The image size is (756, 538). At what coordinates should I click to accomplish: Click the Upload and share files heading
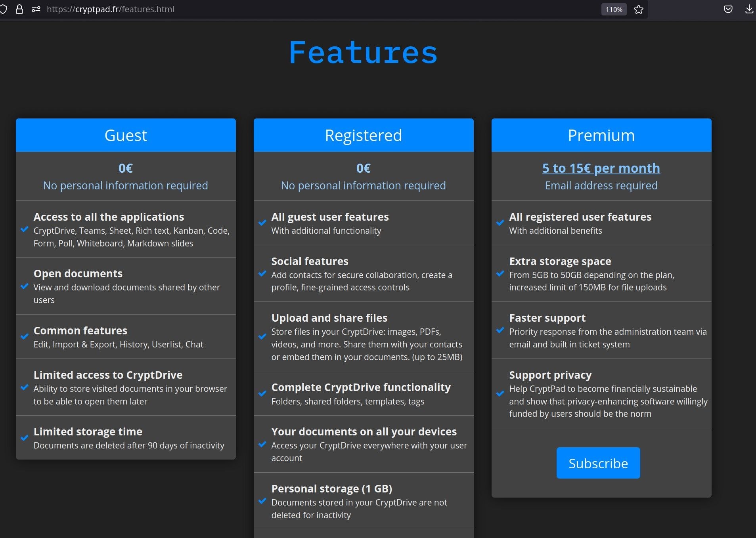pyautogui.click(x=329, y=318)
